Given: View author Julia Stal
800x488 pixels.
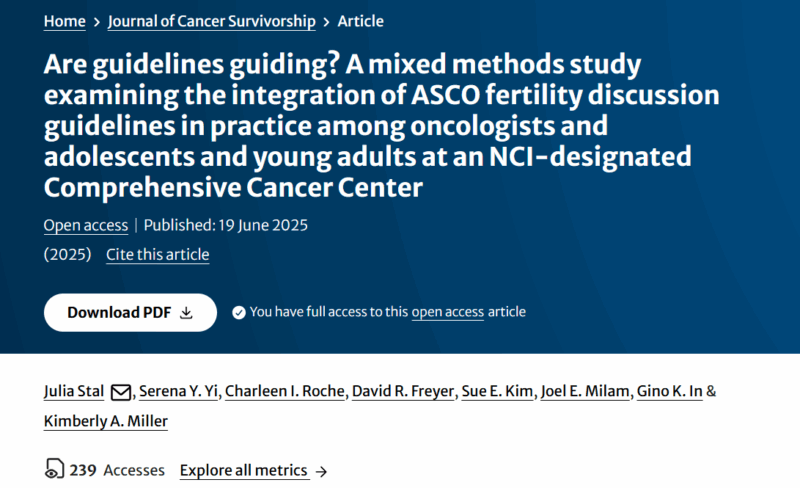Looking at the screenshot, I should pos(74,391).
